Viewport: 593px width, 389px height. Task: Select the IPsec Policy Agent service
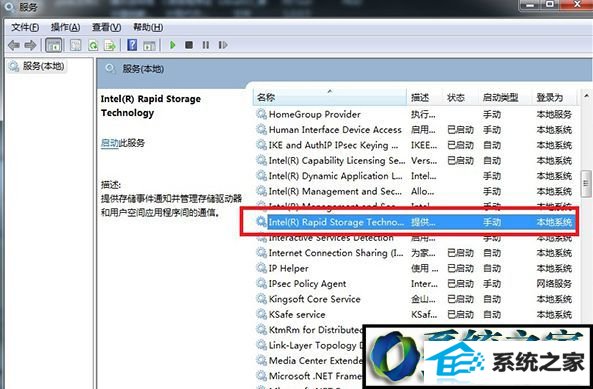tap(415, 284)
